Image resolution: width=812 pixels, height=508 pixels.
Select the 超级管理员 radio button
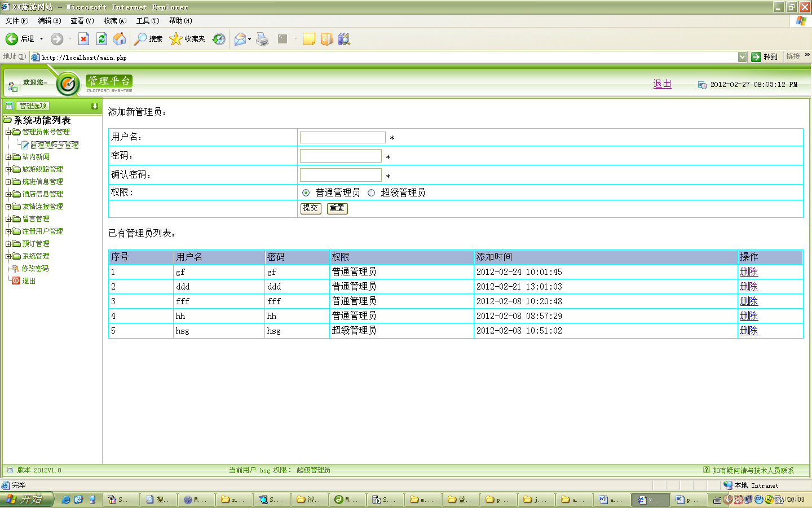pos(371,193)
